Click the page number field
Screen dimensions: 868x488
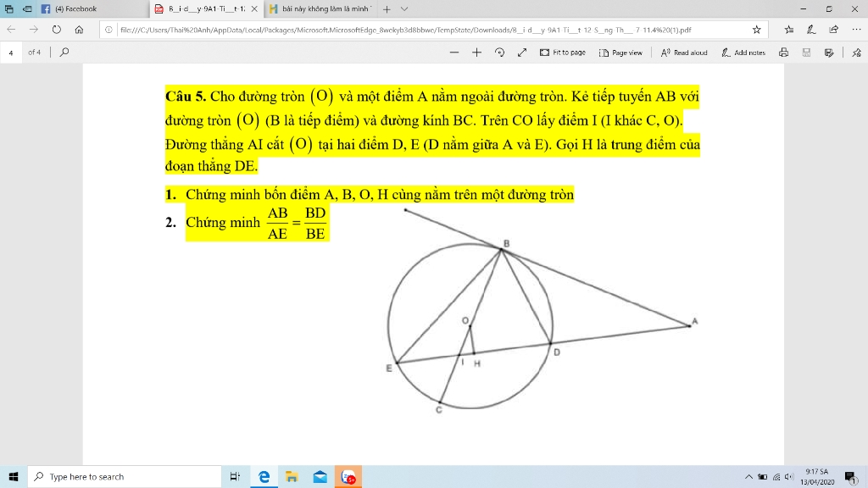point(11,53)
